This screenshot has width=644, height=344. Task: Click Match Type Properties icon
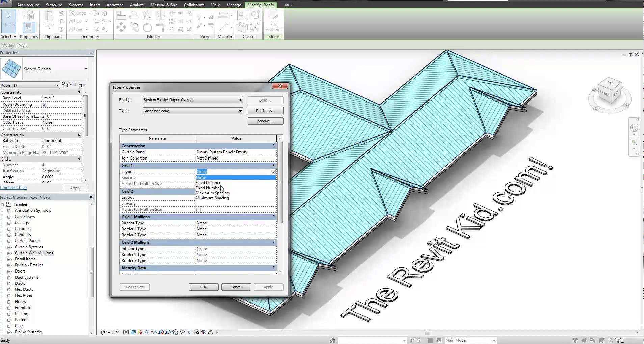62,29
